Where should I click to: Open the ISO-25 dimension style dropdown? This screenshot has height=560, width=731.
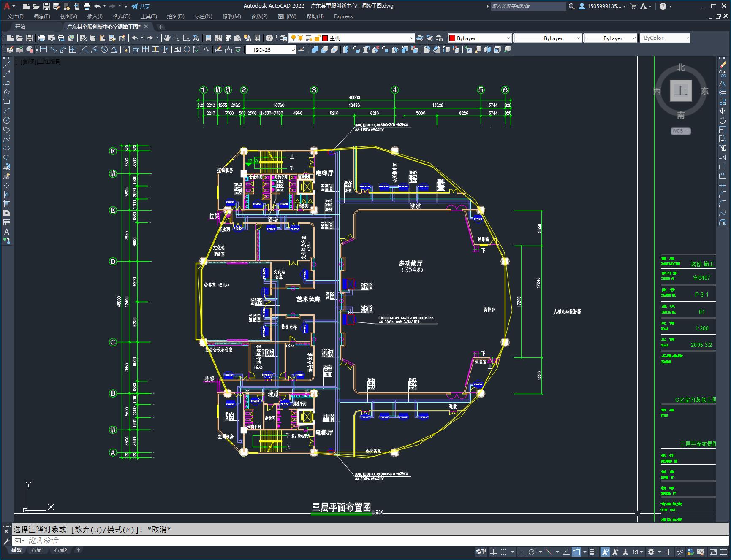pos(271,50)
